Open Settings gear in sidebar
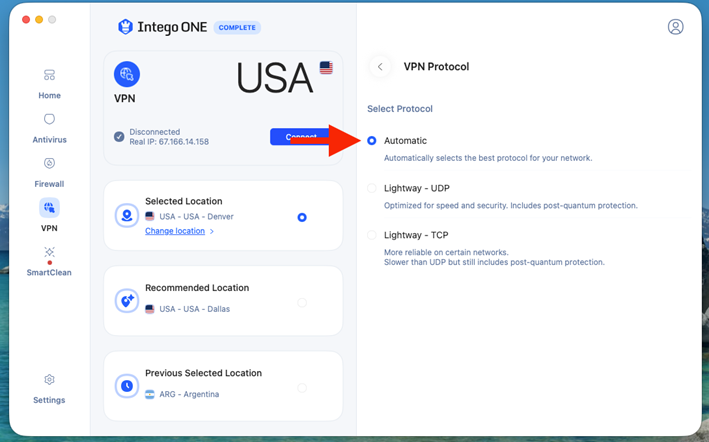This screenshot has height=442, width=709. pyautogui.click(x=49, y=389)
